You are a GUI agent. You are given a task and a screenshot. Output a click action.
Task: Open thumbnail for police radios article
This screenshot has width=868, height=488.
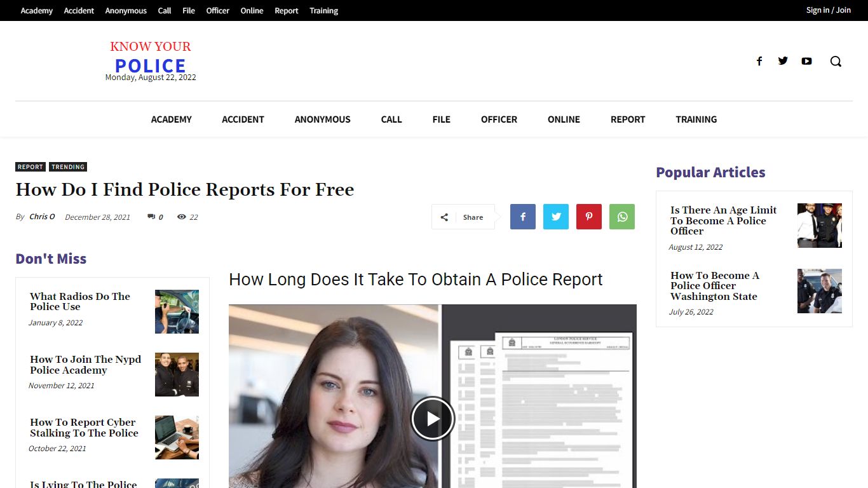point(177,311)
